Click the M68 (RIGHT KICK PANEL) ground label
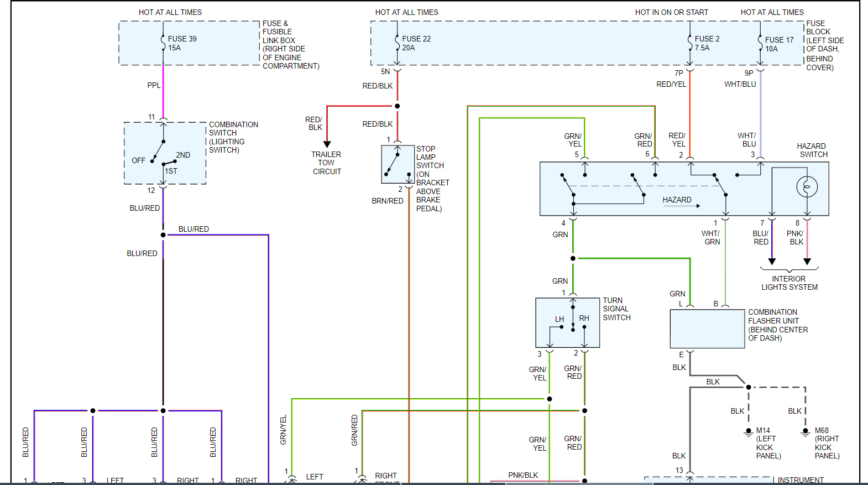 coord(827,443)
